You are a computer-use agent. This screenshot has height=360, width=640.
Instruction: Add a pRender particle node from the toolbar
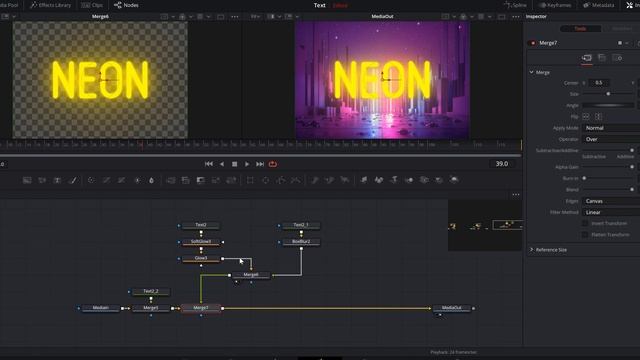[x=345, y=180]
